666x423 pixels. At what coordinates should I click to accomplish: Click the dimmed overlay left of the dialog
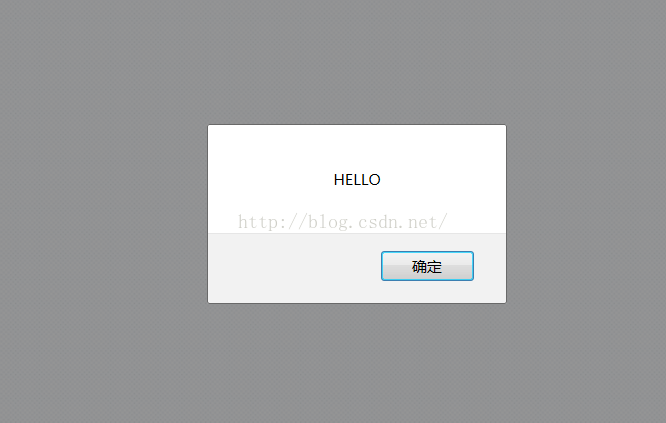(x=104, y=214)
